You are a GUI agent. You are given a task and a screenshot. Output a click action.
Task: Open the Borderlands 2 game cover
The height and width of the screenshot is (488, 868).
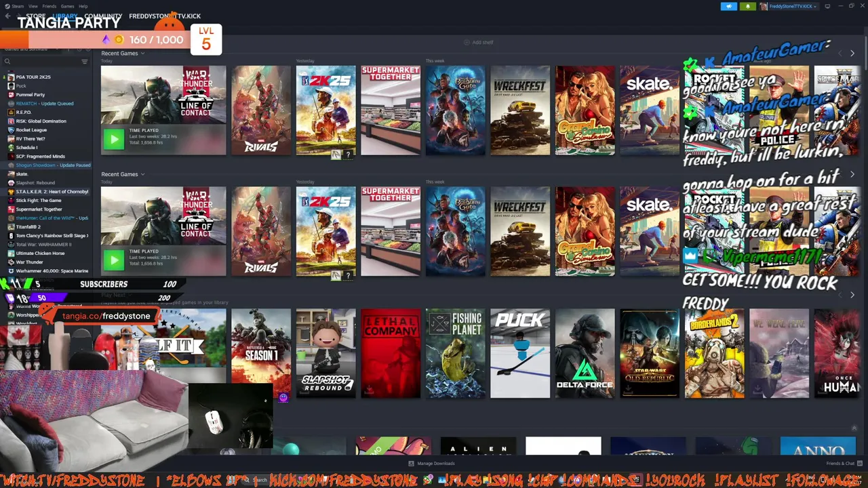pyautogui.click(x=714, y=353)
